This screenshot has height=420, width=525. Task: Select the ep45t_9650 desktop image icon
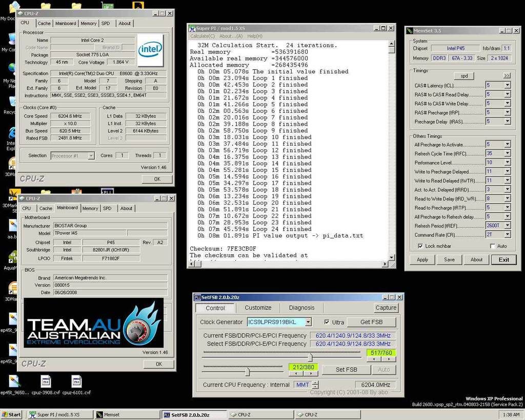pos(14,381)
